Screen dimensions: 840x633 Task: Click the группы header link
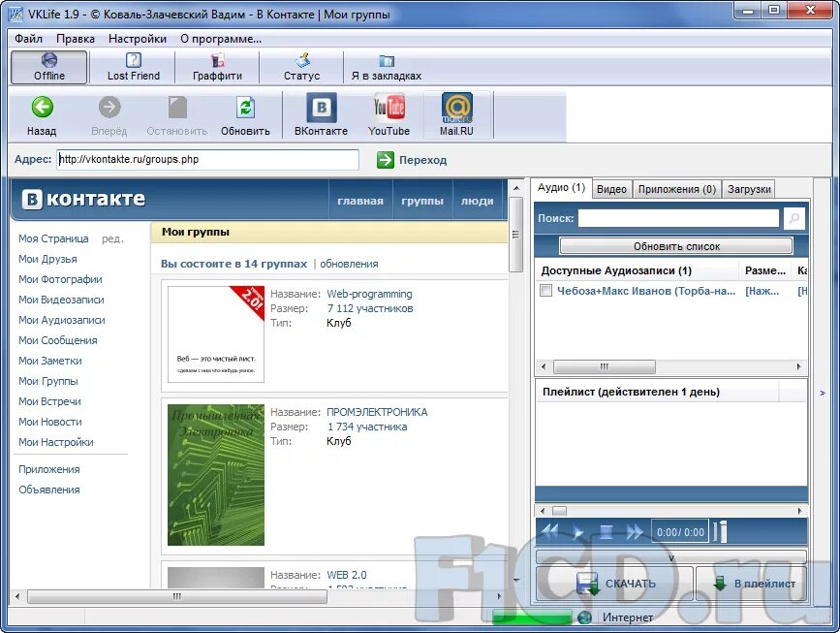coord(422,201)
